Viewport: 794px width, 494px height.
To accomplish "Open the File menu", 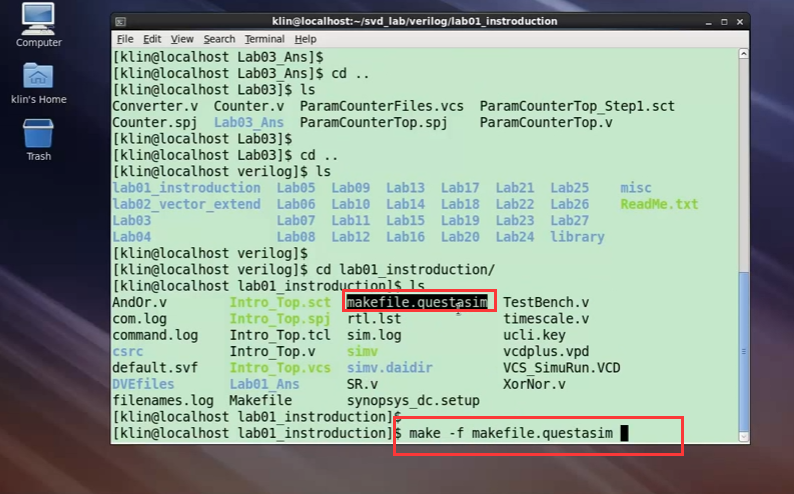I will tap(125, 39).
